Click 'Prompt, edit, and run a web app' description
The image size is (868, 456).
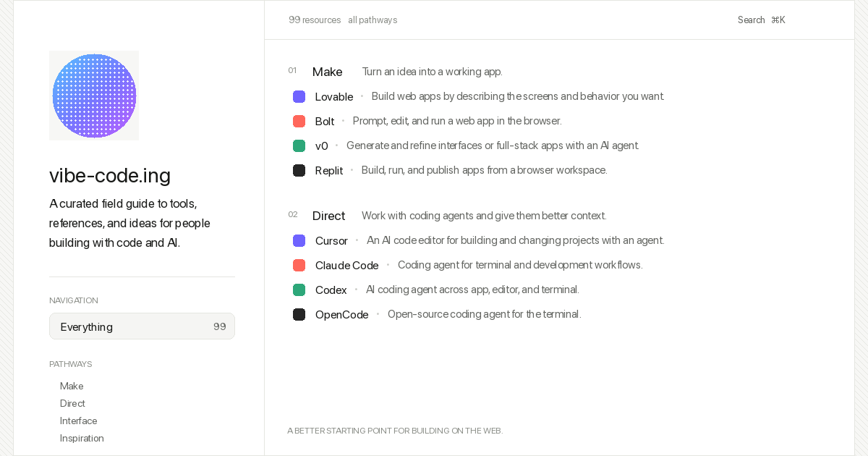click(457, 121)
